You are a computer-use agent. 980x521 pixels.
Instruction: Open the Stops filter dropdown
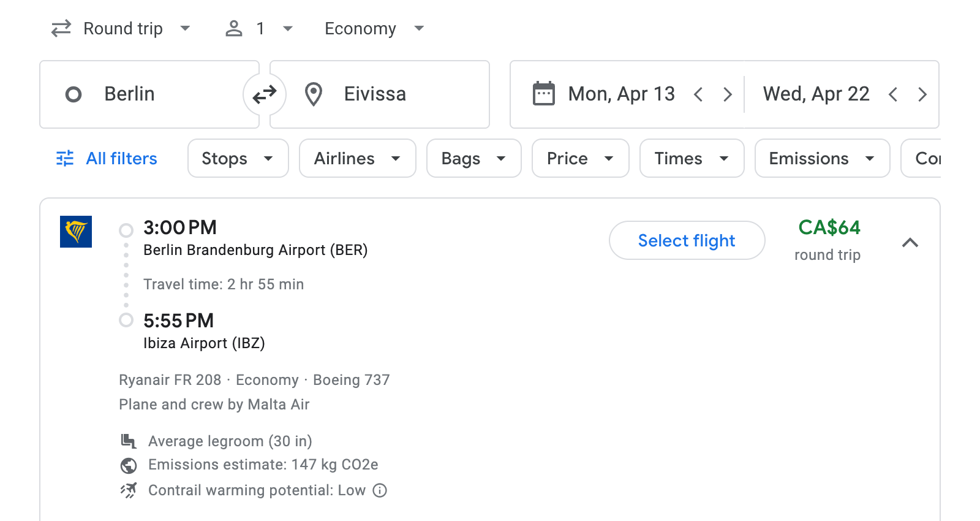[238, 158]
